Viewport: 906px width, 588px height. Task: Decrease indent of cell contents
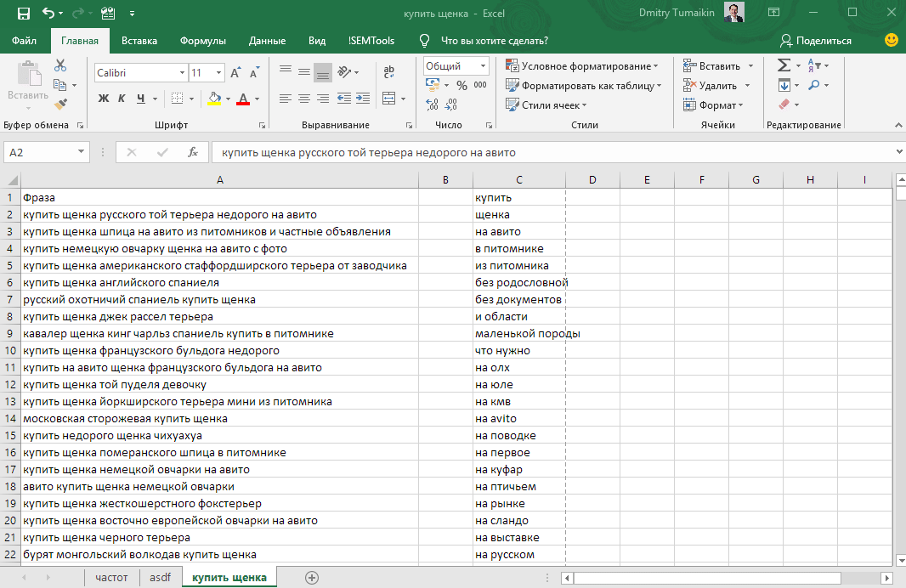tap(344, 99)
